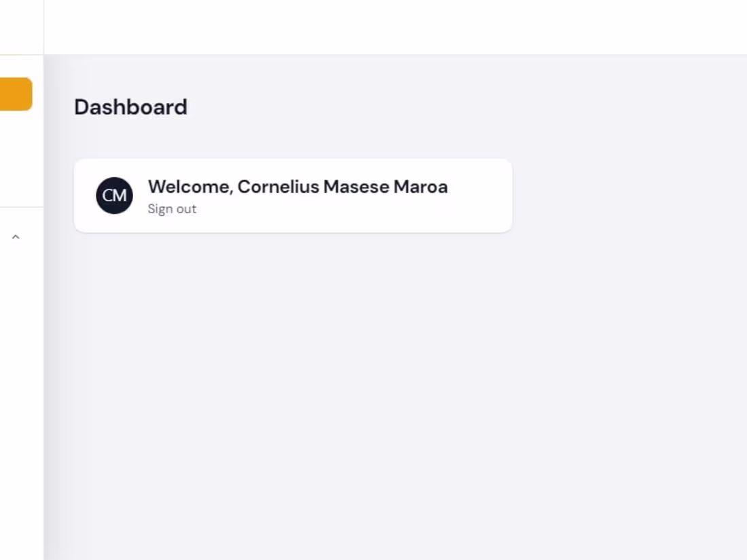
Task: Click the name Cornelius Masese Maroa
Action: point(342,187)
